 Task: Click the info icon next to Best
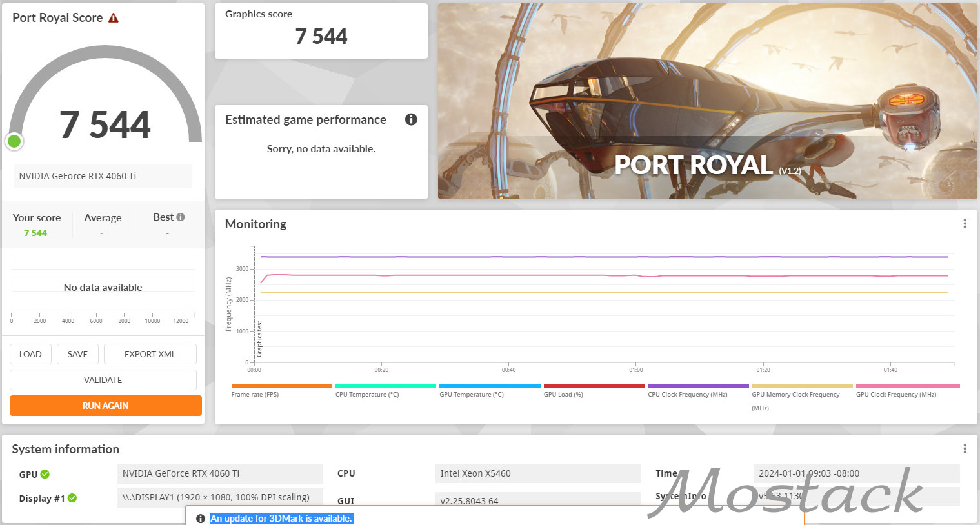[x=181, y=217]
